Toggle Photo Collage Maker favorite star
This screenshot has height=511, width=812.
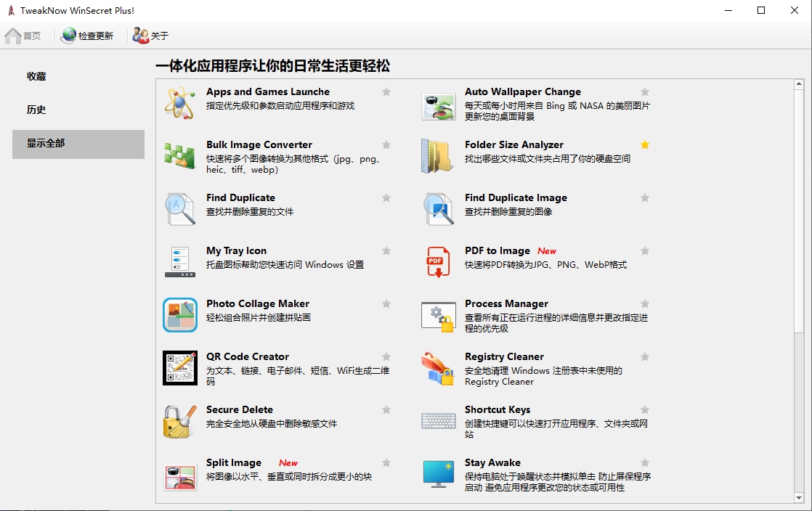pos(386,303)
